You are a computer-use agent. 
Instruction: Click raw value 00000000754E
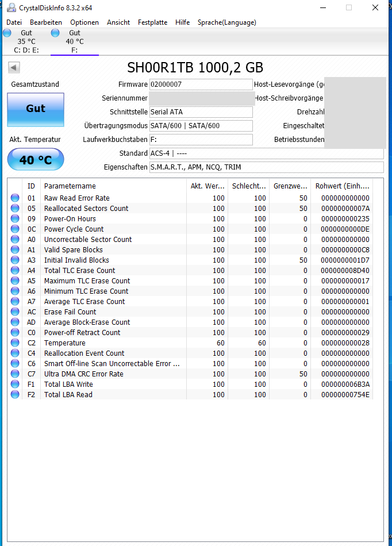tap(345, 394)
